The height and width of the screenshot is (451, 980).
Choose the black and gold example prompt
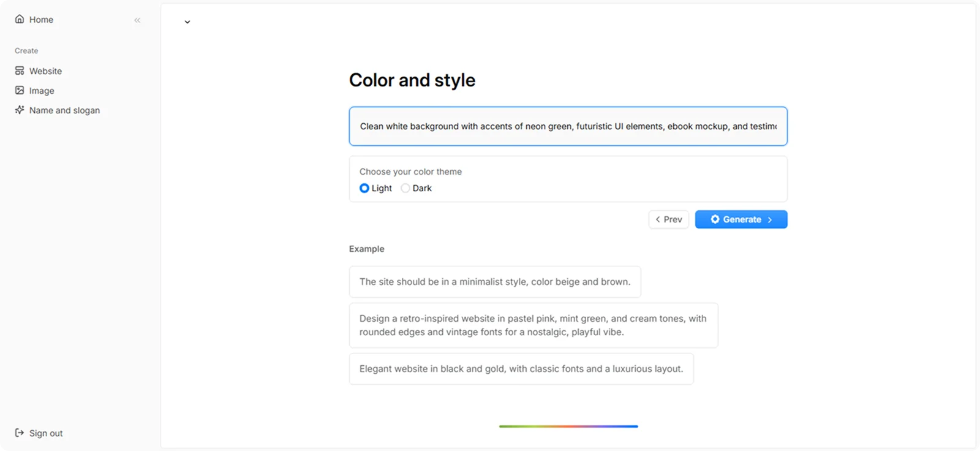point(521,369)
